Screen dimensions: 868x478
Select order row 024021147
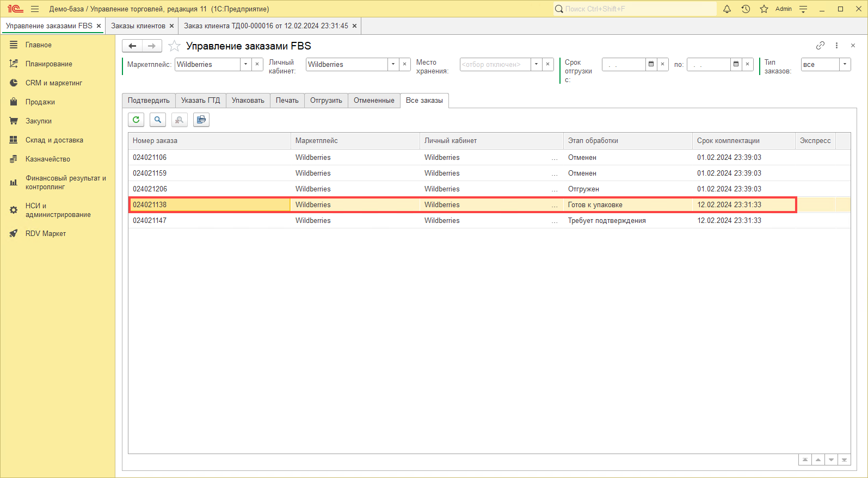click(x=150, y=221)
